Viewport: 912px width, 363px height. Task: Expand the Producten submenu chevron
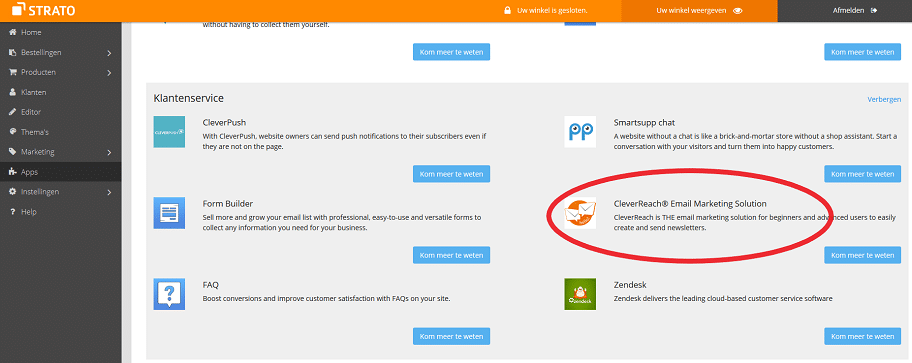[109, 73]
